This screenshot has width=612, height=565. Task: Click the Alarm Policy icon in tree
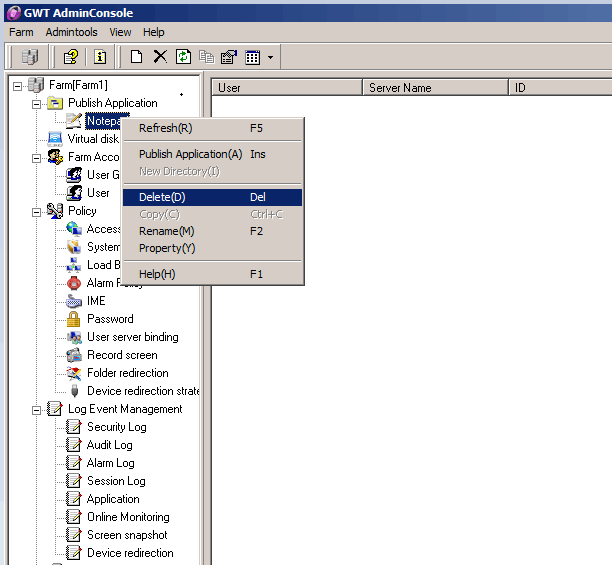coord(73,283)
